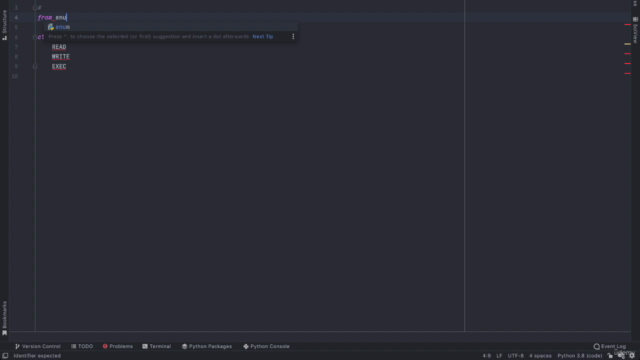This screenshot has height=360, width=640.
Task: Open the Event Log panel
Action: pyautogui.click(x=609, y=347)
